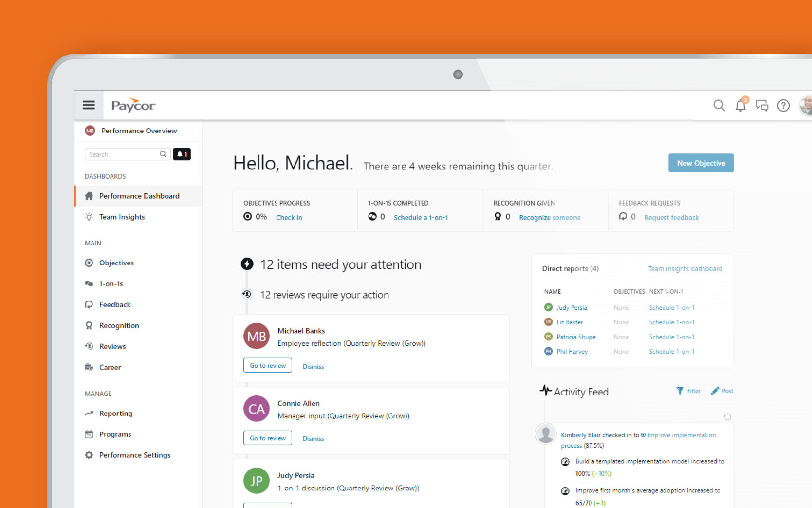Image resolution: width=812 pixels, height=508 pixels.
Task: Open Liz Baxter in Direct reports
Action: coord(570,322)
